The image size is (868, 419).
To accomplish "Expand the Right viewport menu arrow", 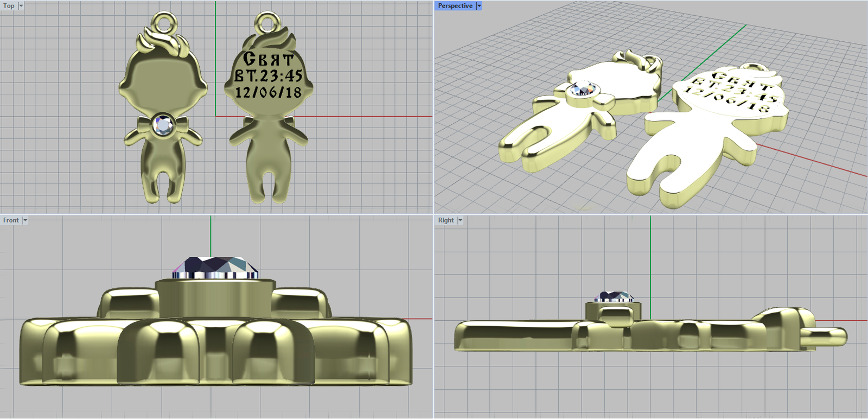I will [x=460, y=220].
